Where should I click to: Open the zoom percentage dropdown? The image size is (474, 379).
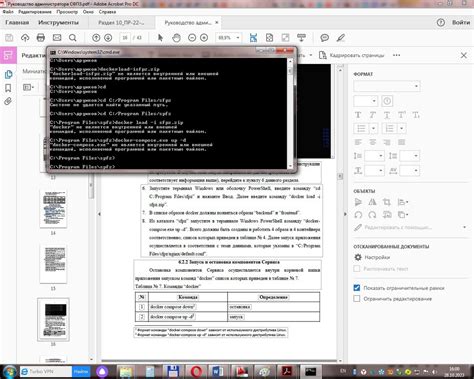point(238,38)
